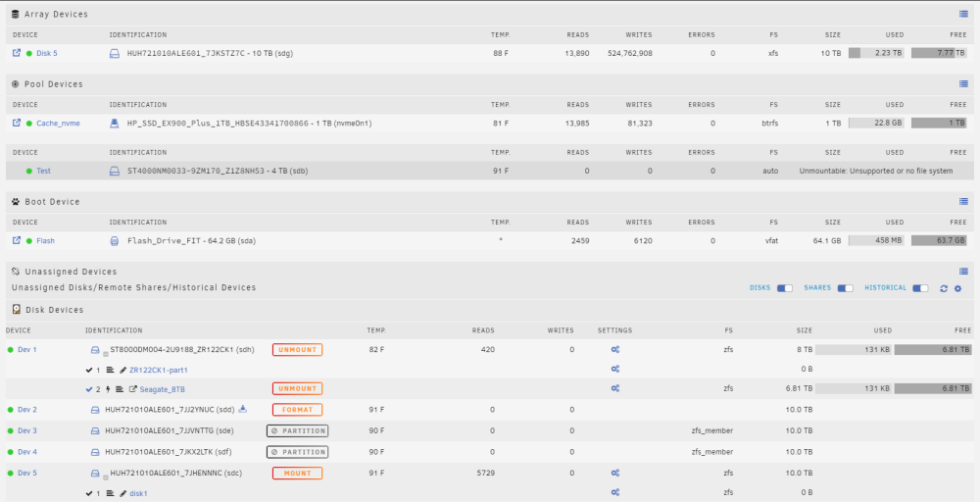Click the lightning bolt icon on Seagate_8TB row
Screen dimensions: 980x502
pyautogui.click(x=108, y=389)
